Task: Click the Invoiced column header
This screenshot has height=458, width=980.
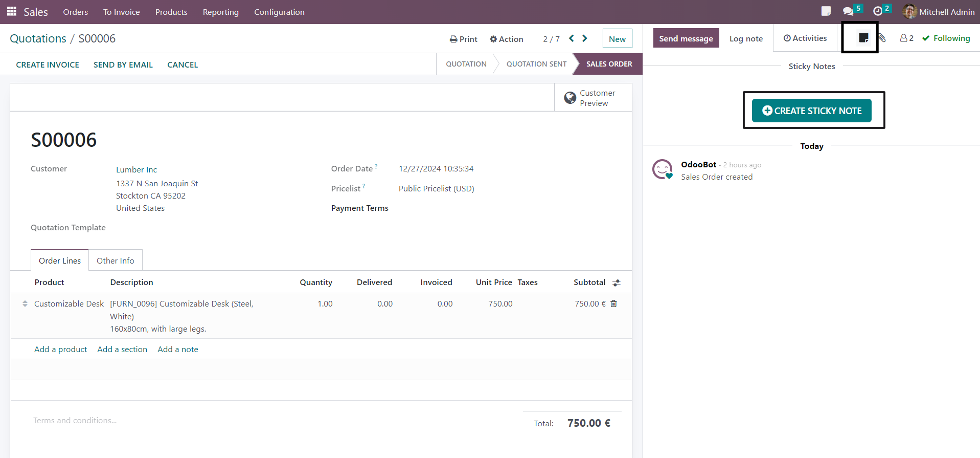Action: pyautogui.click(x=436, y=282)
